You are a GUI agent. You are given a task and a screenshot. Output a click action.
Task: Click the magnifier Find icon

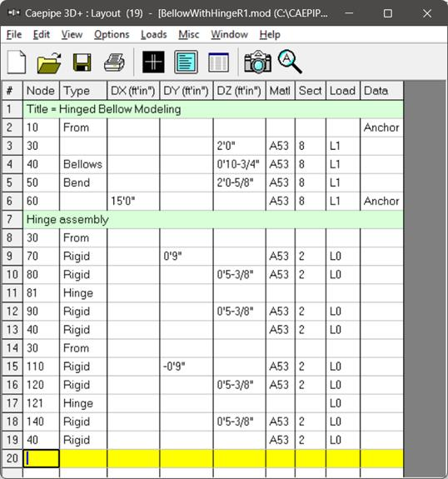click(290, 62)
